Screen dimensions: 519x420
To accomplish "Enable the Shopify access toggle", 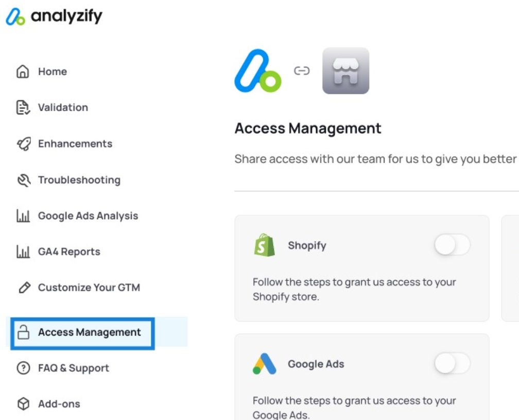I will pyautogui.click(x=453, y=245).
